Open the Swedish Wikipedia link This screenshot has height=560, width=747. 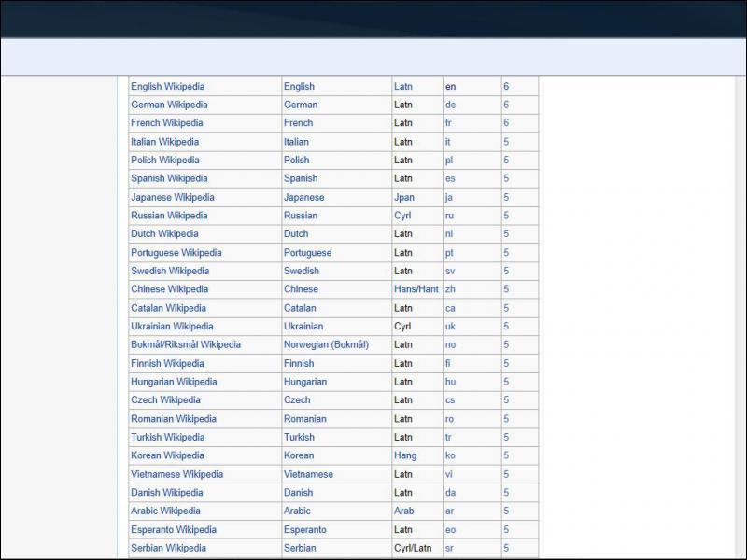click(x=170, y=271)
